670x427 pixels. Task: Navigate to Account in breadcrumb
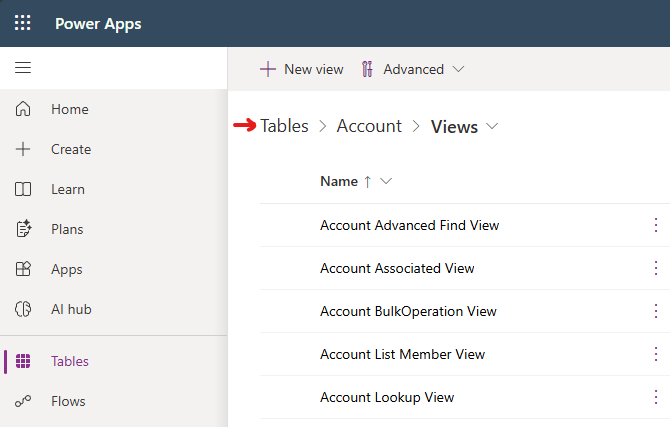(369, 126)
